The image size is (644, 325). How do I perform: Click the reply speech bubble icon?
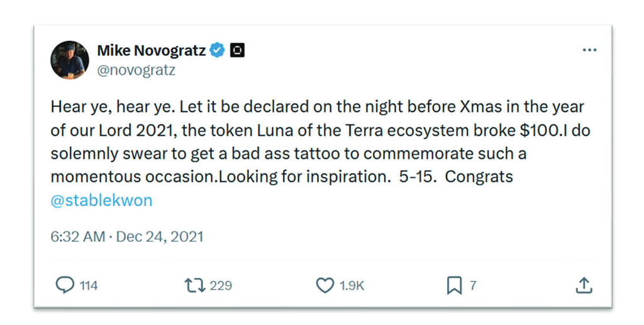(65, 285)
